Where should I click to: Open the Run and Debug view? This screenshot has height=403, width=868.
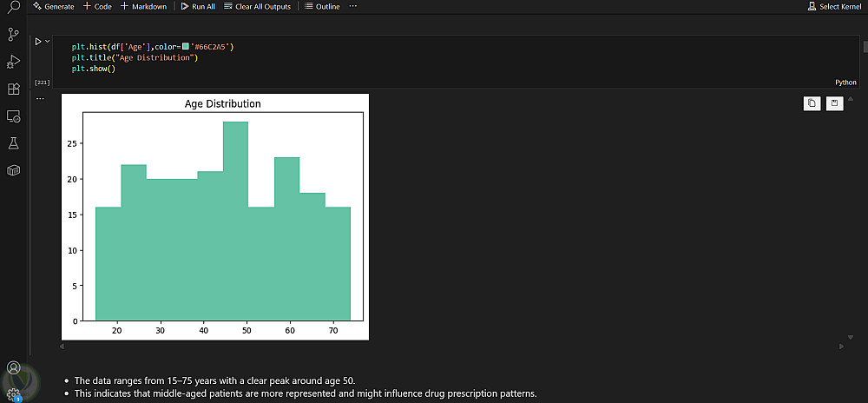pyautogui.click(x=13, y=62)
